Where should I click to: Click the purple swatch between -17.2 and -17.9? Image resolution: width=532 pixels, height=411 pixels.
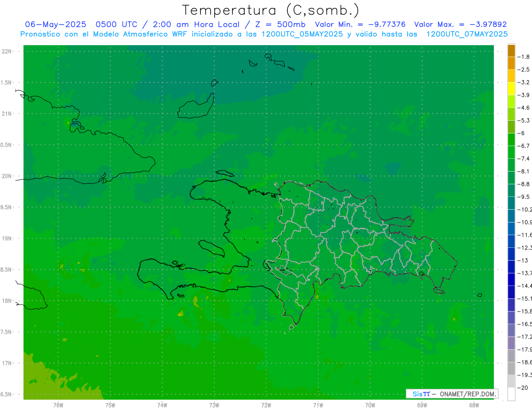click(x=511, y=342)
